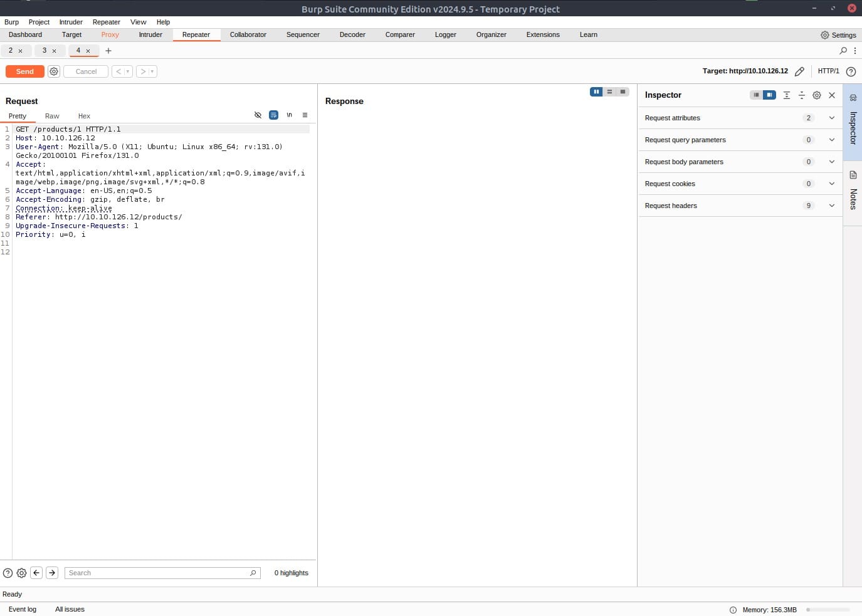Click the request Search input field
This screenshot has height=616, width=862.
(x=157, y=573)
